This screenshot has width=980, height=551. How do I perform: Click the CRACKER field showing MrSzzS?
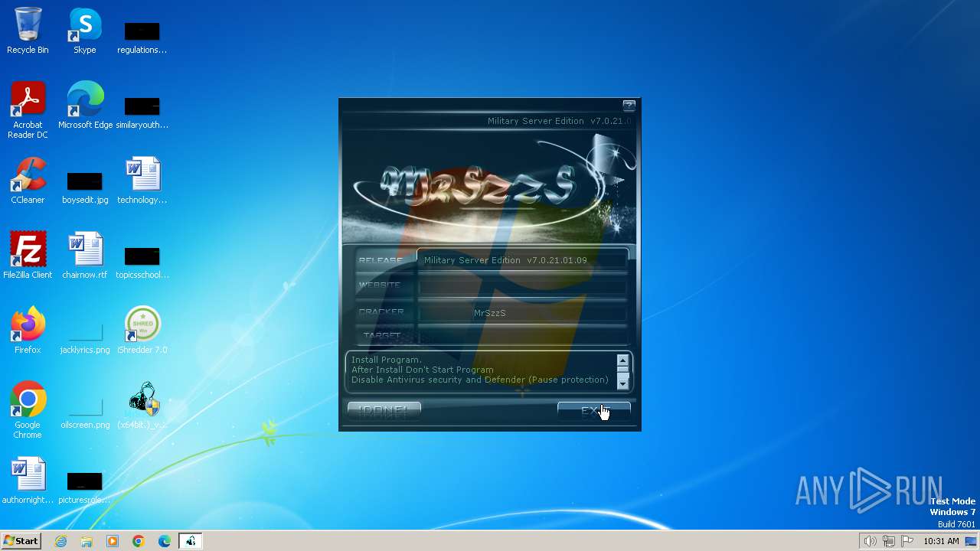tap(523, 313)
